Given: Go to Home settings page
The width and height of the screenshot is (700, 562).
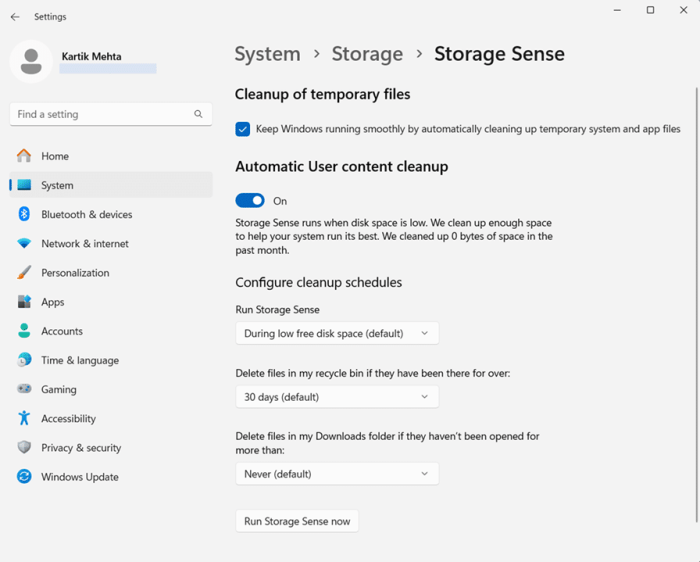Looking at the screenshot, I should [x=111, y=156].
